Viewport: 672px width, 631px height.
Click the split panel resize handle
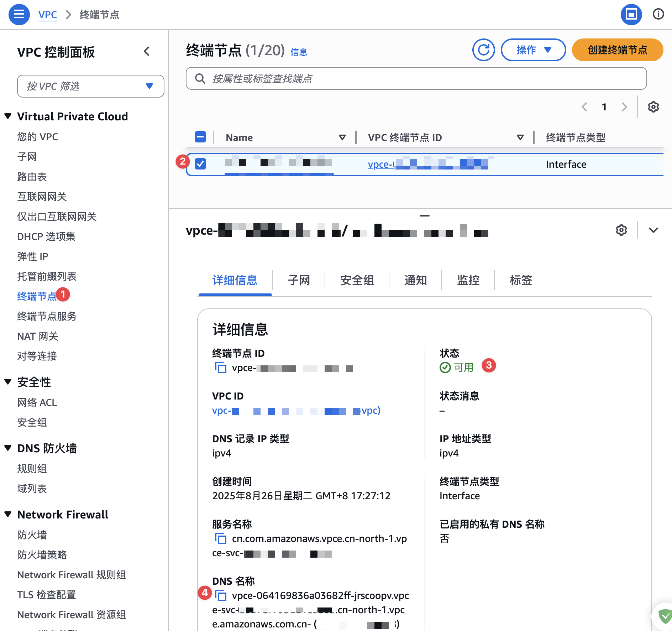click(x=424, y=215)
